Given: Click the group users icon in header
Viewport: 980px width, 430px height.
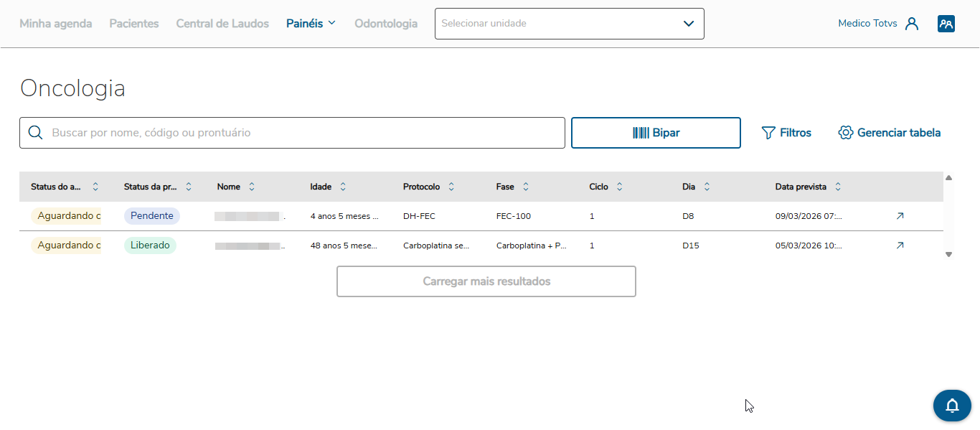Looking at the screenshot, I should [x=946, y=24].
